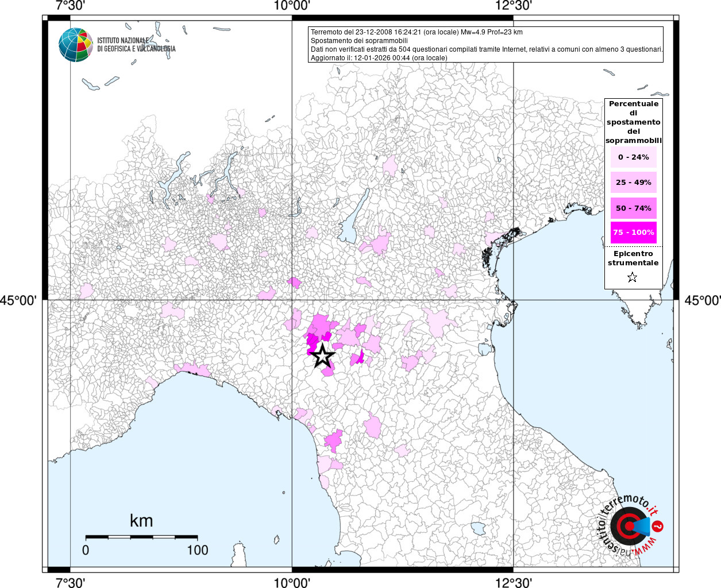The width and height of the screenshot is (721, 588).
Task: Click the star symbol in the legend
Action: (632, 278)
